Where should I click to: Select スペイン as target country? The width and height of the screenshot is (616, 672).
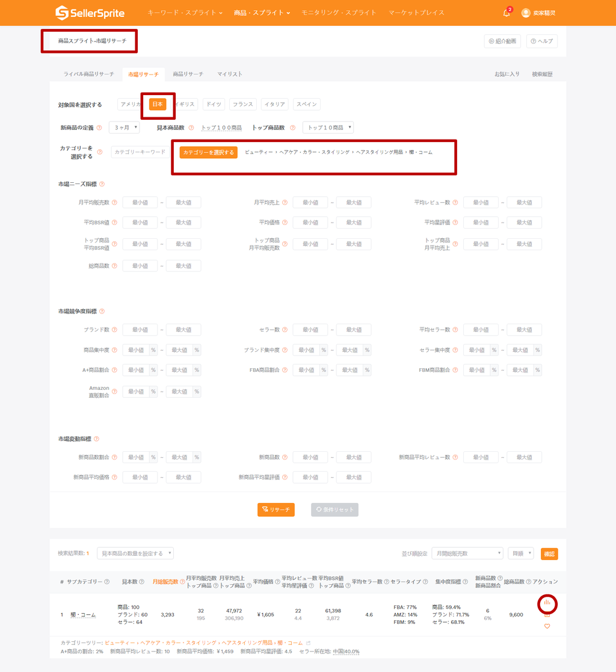307,104
